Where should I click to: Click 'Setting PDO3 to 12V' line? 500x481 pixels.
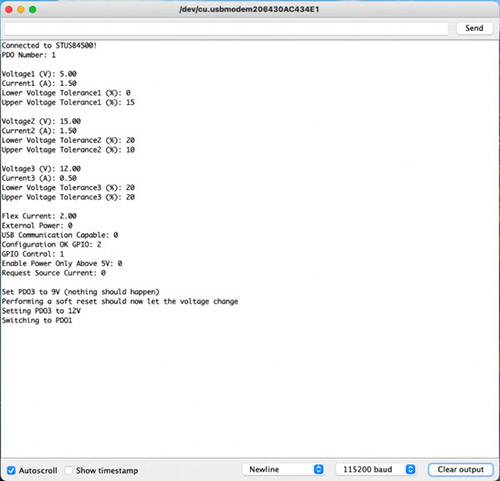click(x=41, y=311)
